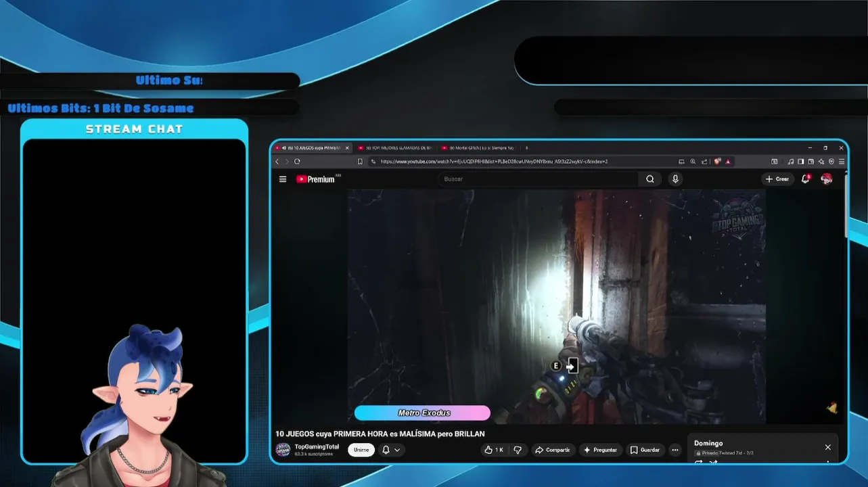Dislike the video with thumbs down
The height and width of the screenshot is (487, 868).
point(518,450)
